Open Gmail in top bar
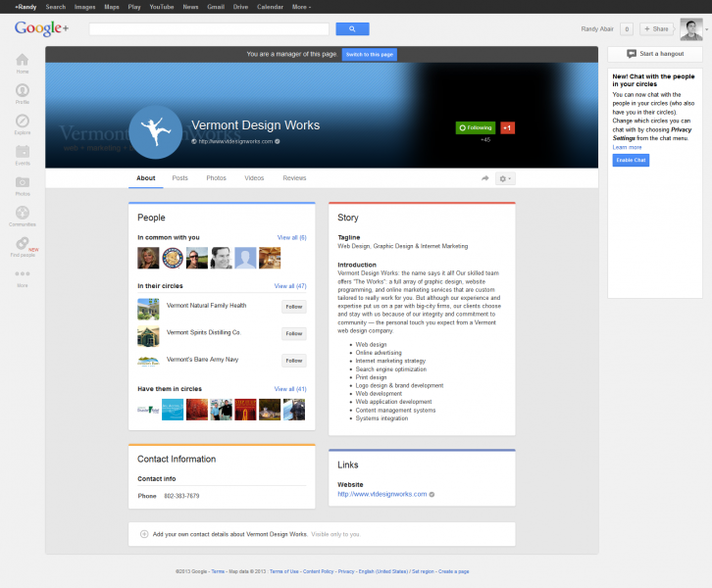712x588 pixels. tap(216, 7)
